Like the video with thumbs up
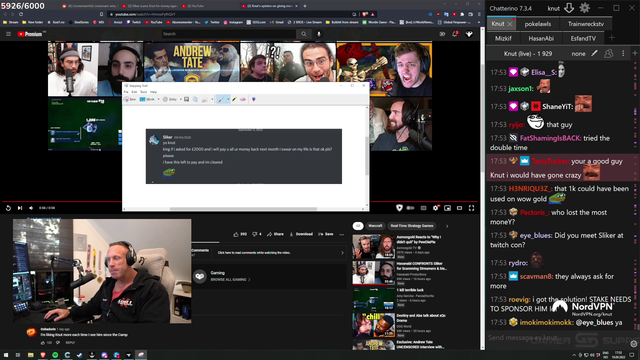The width and height of the screenshot is (640, 360). [240, 234]
